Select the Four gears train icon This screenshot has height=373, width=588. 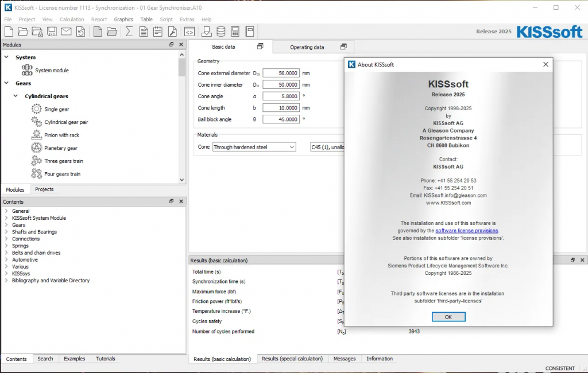pos(36,173)
